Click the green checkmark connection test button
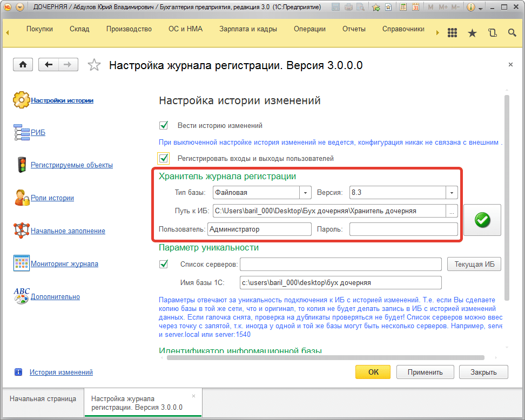525x420 pixels. (x=482, y=220)
